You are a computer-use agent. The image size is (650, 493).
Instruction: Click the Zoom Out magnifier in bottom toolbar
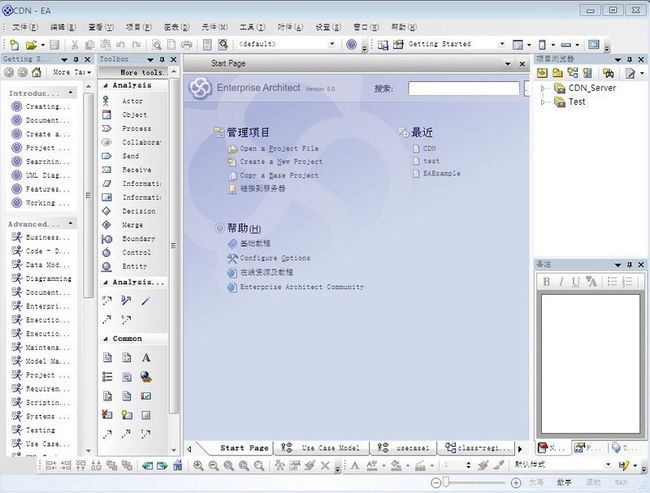(x=213, y=466)
